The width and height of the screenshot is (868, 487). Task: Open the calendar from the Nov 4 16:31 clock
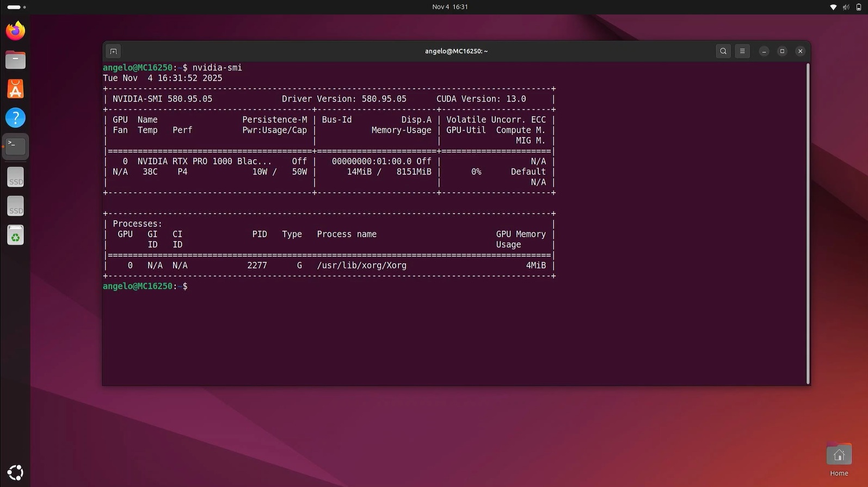(x=450, y=7)
